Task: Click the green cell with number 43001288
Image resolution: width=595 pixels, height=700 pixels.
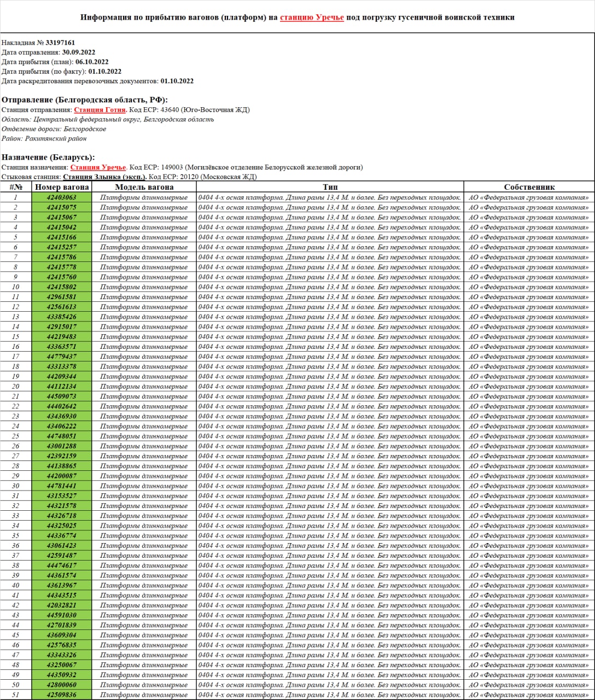Action: tap(62, 446)
